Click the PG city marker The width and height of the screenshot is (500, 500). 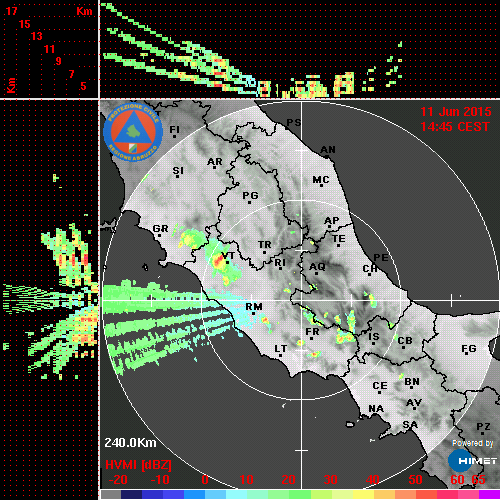click(249, 202)
